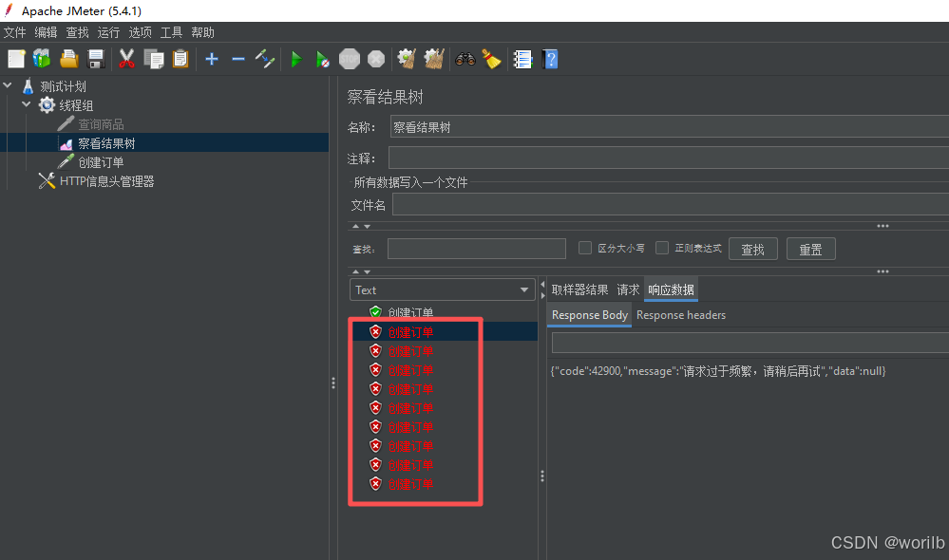Open the 查找 menu in the menu bar
Image resolution: width=949 pixels, height=560 pixels.
point(78,32)
